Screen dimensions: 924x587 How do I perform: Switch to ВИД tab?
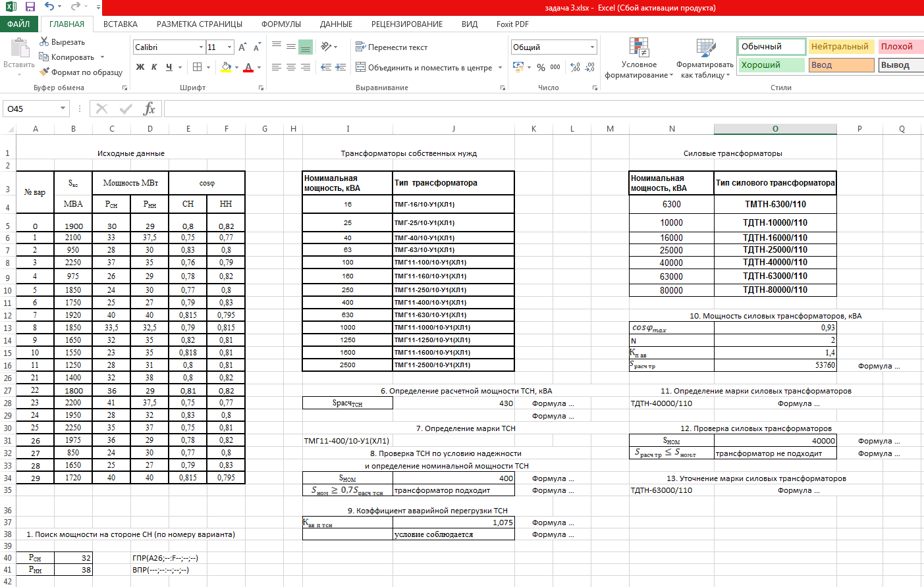470,24
